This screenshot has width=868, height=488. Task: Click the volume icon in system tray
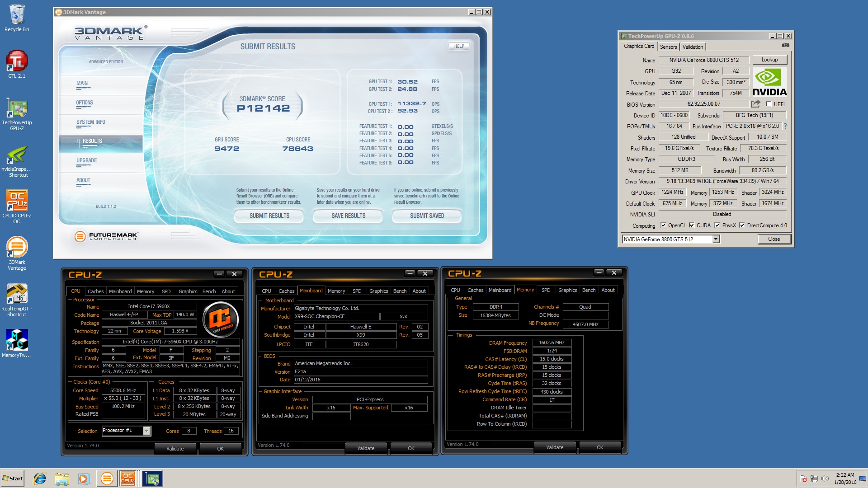click(825, 479)
